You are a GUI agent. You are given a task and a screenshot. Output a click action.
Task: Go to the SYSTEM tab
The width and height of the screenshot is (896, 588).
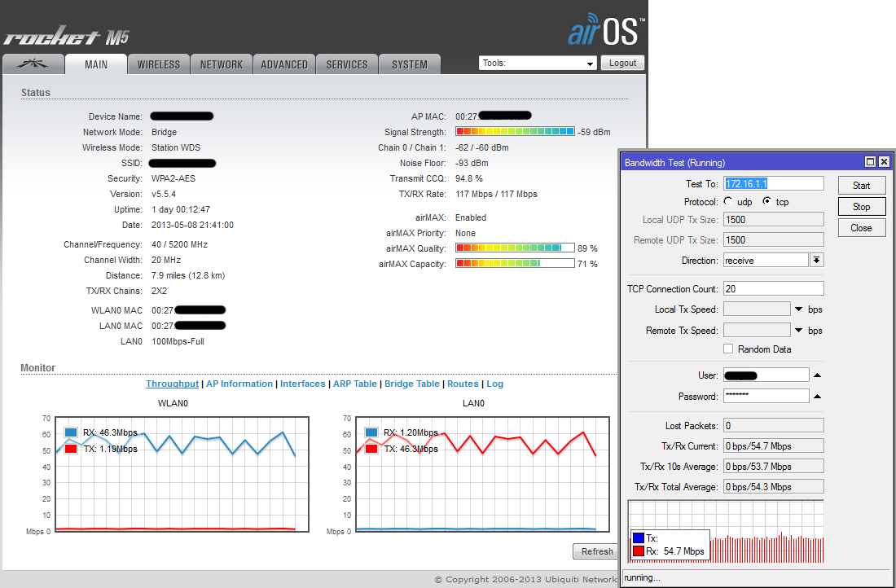click(409, 64)
